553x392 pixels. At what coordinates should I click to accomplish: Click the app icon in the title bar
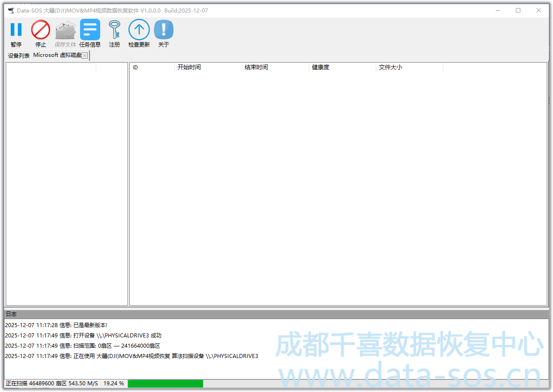pyautogui.click(x=11, y=10)
